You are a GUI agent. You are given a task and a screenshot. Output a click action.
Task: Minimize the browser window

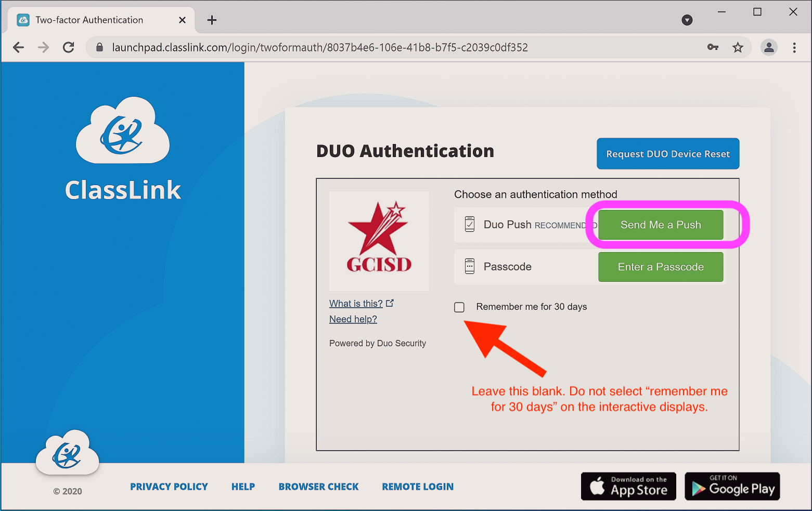click(721, 11)
